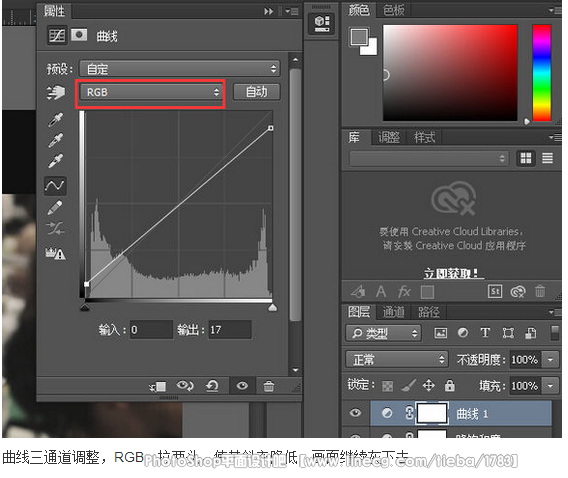Screen dimensions: 568x478
Task: Switch to the layer mask icon in Properties
Action: click(79, 35)
